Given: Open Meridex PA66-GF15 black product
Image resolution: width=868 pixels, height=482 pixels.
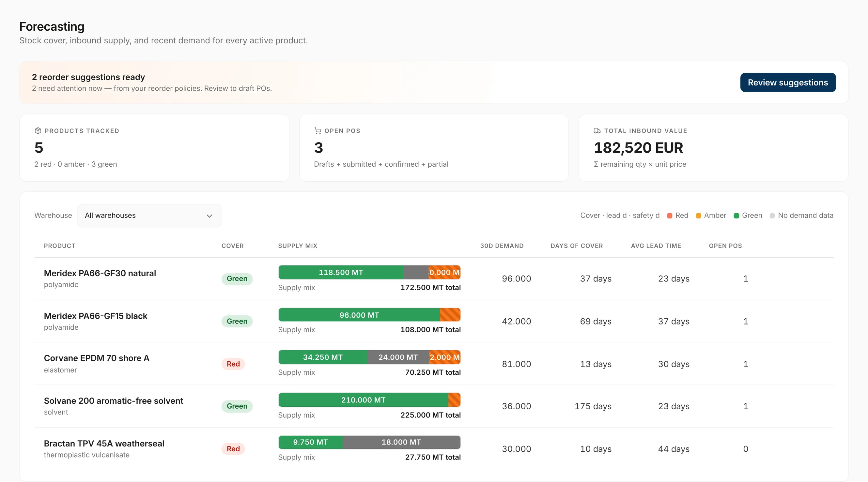Looking at the screenshot, I should pos(95,316).
